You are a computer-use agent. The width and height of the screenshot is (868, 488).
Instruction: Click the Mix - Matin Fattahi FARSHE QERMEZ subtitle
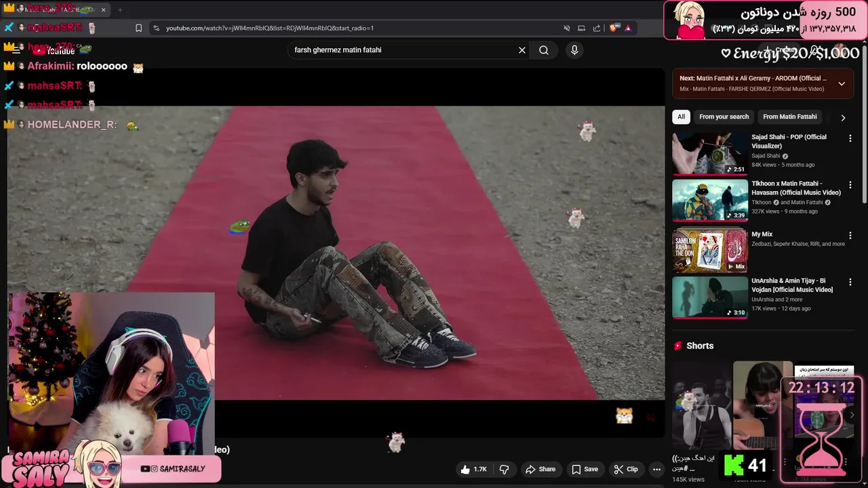click(x=751, y=89)
